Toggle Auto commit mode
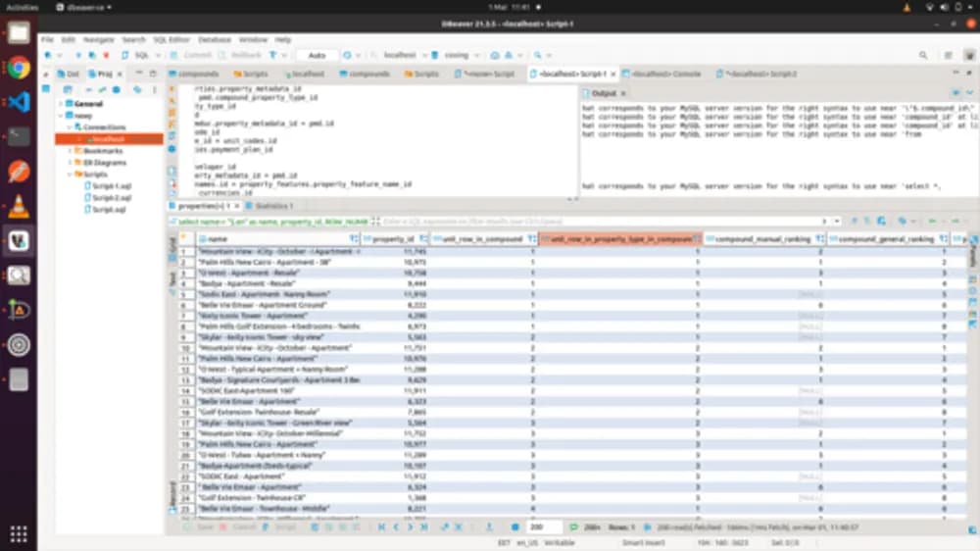 [x=317, y=55]
